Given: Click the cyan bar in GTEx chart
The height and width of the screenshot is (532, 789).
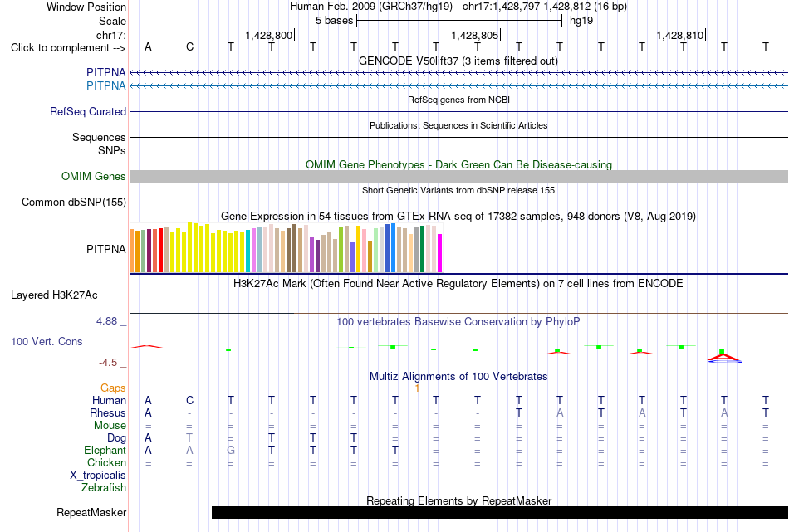Looking at the screenshot, I should 247,251.
